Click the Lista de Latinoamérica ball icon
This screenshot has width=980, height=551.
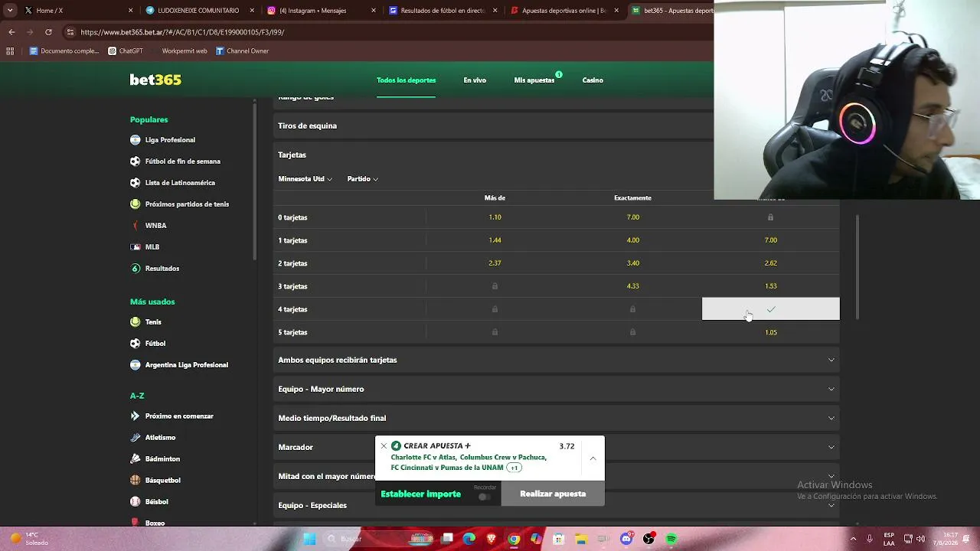tap(136, 183)
